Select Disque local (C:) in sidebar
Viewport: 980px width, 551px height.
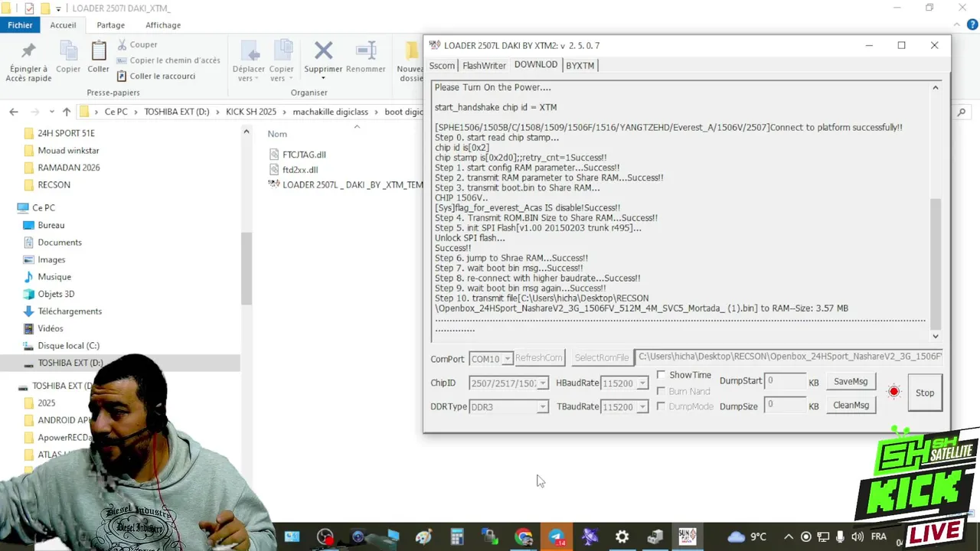[x=68, y=345]
